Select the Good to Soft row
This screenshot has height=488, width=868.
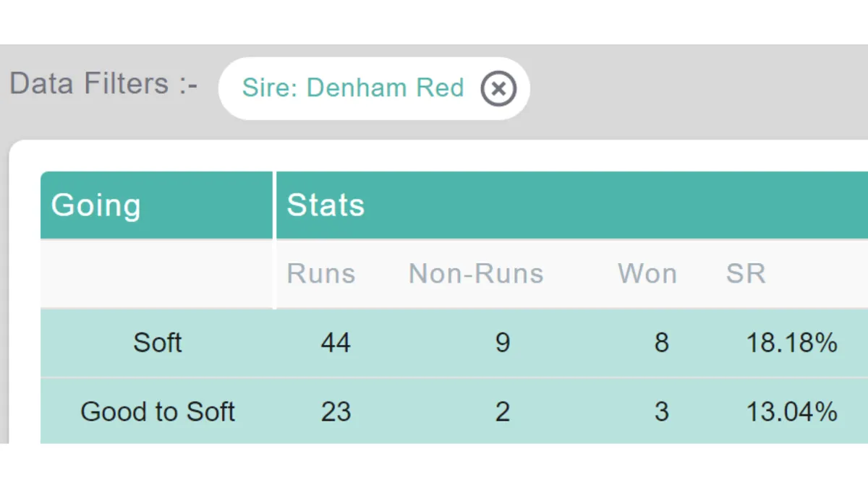tap(454, 411)
